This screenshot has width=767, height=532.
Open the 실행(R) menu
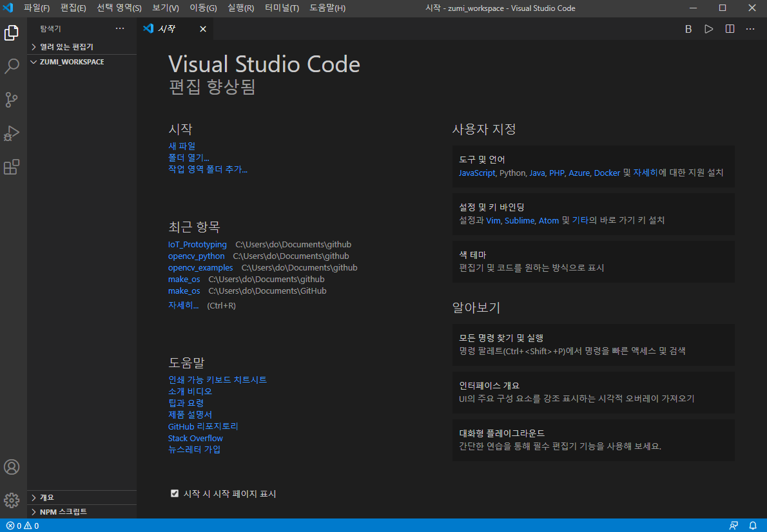tap(240, 8)
